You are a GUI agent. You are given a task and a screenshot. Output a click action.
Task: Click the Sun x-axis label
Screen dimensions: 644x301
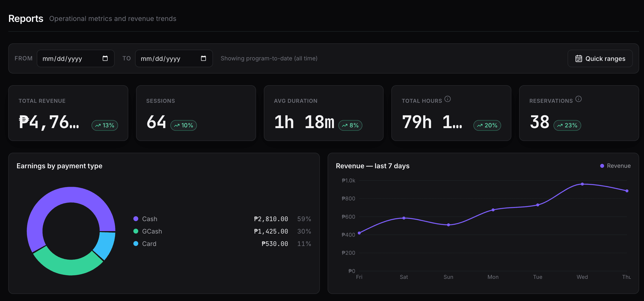pos(448,277)
